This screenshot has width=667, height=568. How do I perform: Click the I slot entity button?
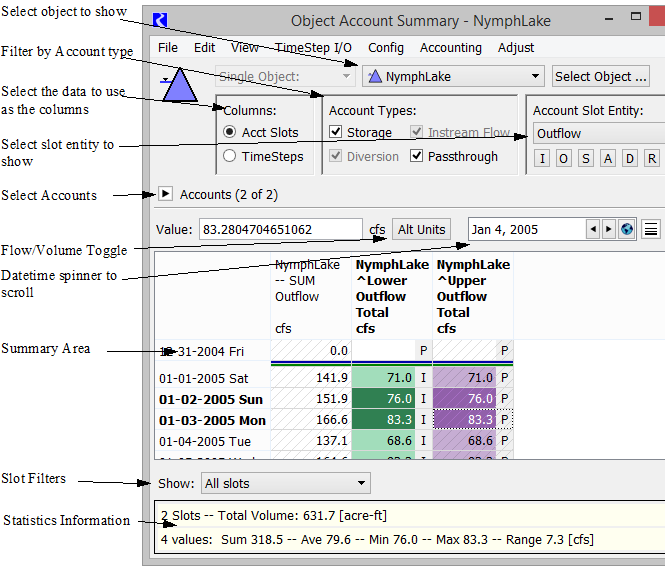pos(542,159)
